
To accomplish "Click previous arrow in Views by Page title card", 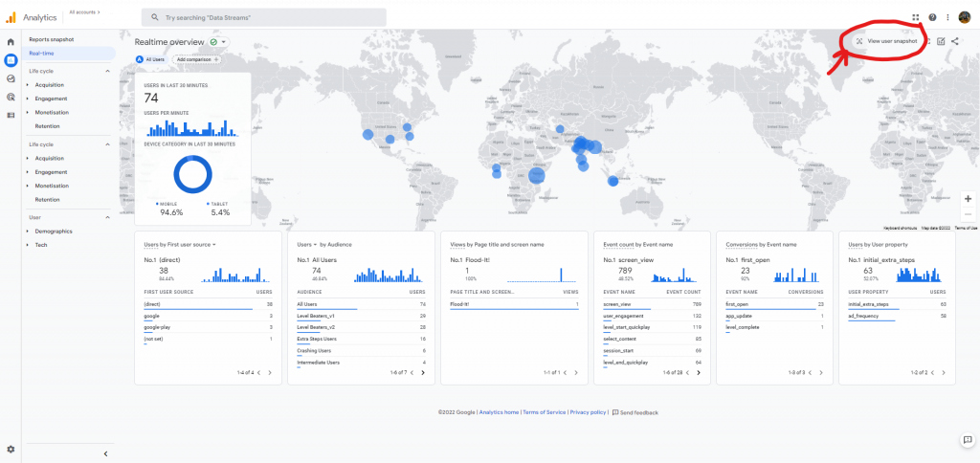I will click(x=566, y=373).
